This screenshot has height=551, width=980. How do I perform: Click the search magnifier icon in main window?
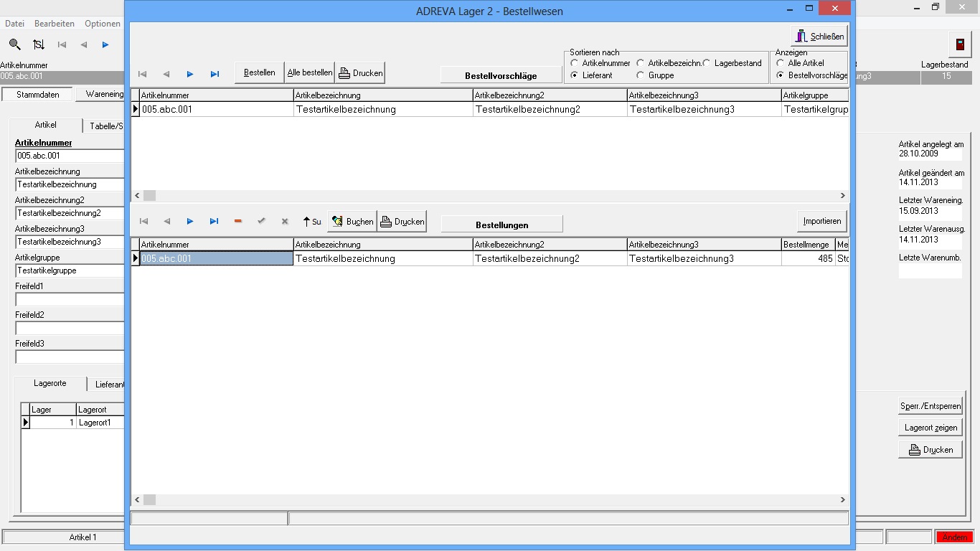point(14,44)
